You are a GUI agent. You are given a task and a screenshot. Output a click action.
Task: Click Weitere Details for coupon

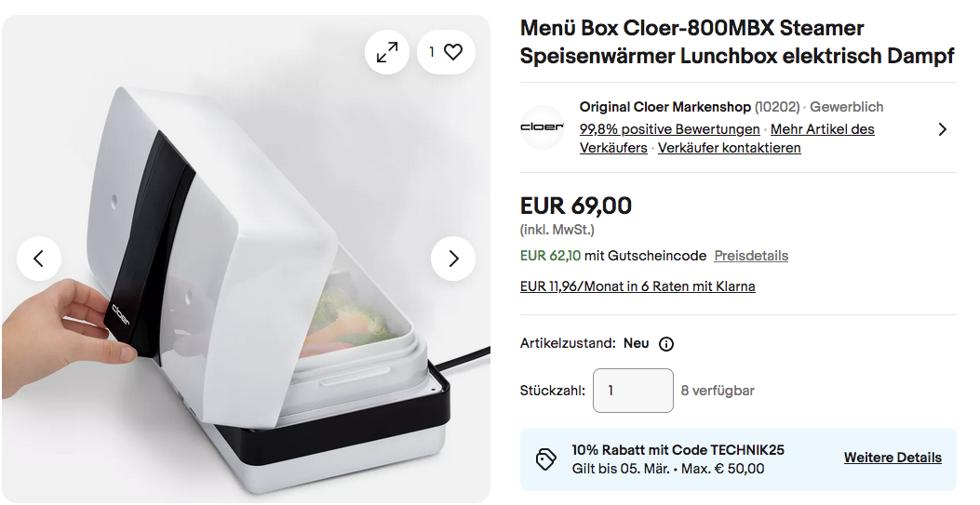coord(893,458)
